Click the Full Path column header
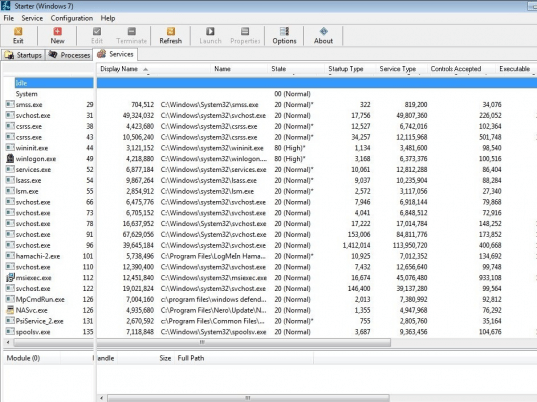Viewport: 537px width, 402px height. coord(191,358)
